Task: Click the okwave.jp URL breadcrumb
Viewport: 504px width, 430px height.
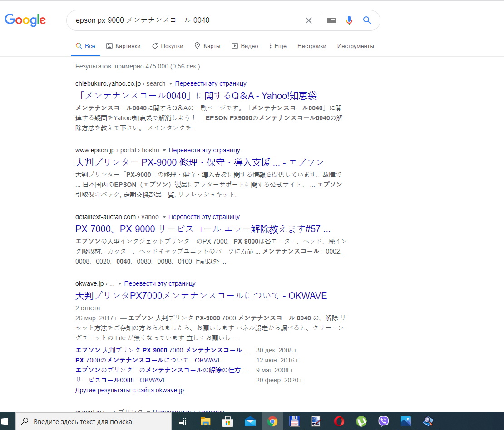Action: 95,283
